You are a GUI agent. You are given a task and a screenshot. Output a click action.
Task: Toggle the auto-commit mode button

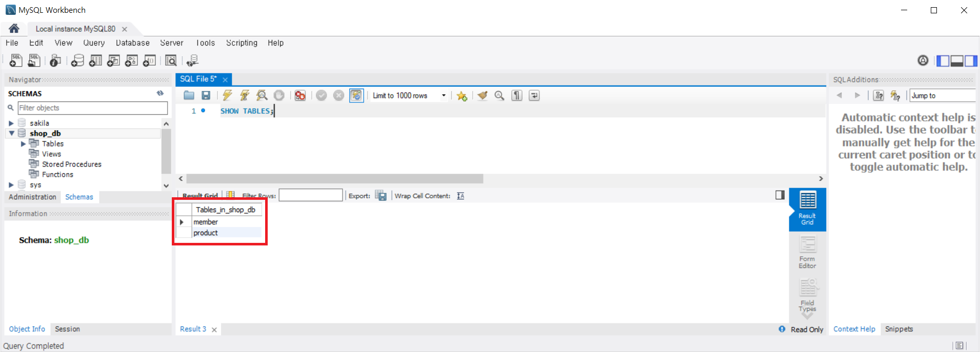(x=356, y=95)
